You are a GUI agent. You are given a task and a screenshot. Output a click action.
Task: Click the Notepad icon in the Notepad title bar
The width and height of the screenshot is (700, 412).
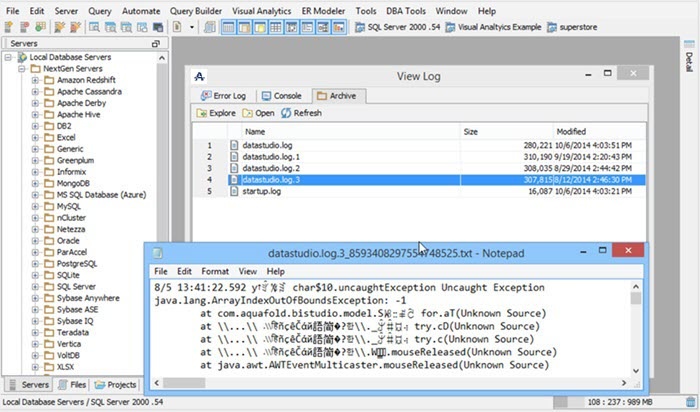(x=157, y=253)
